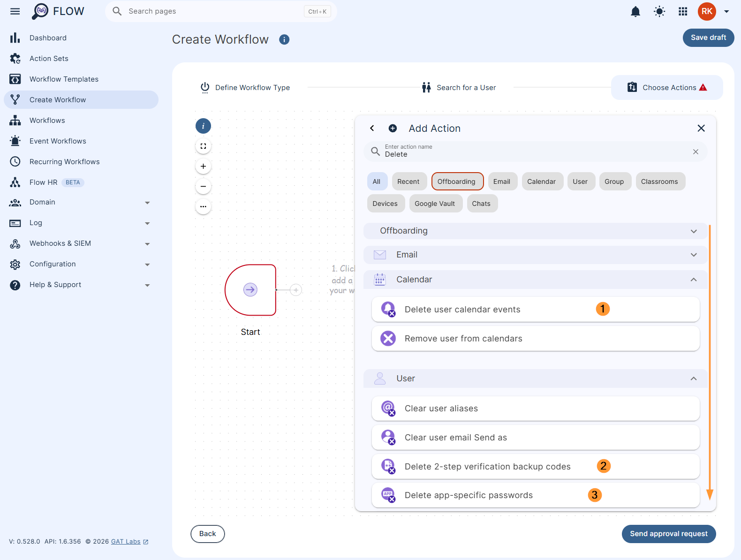This screenshot has height=560, width=741.
Task: Zoom in on the workflow canvas
Action: [203, 166]
